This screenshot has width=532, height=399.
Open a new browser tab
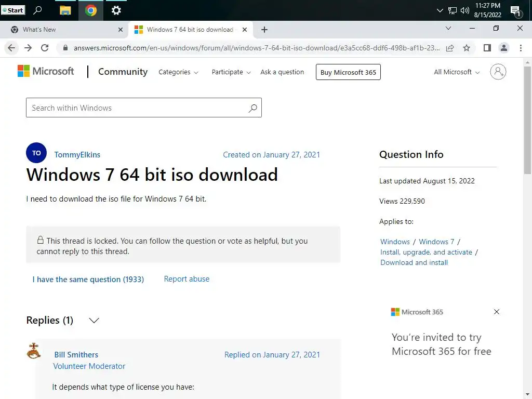264,30
